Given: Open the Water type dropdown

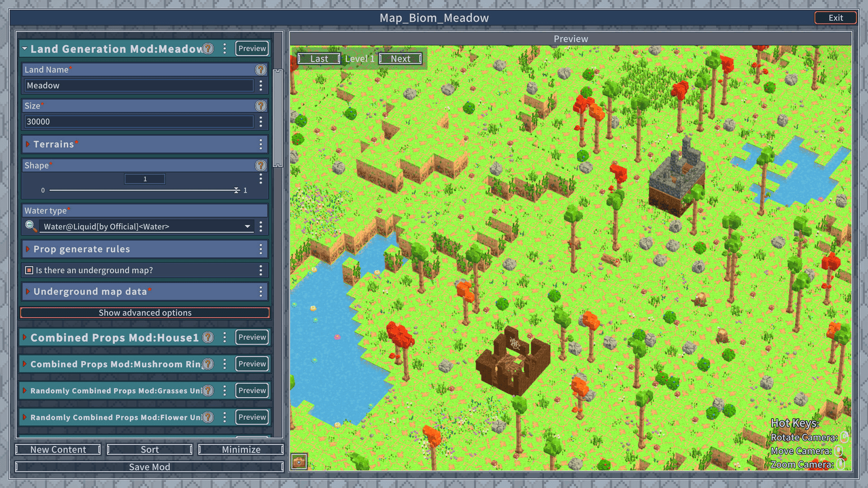Looking at the screenshot, I should (247, 226).
